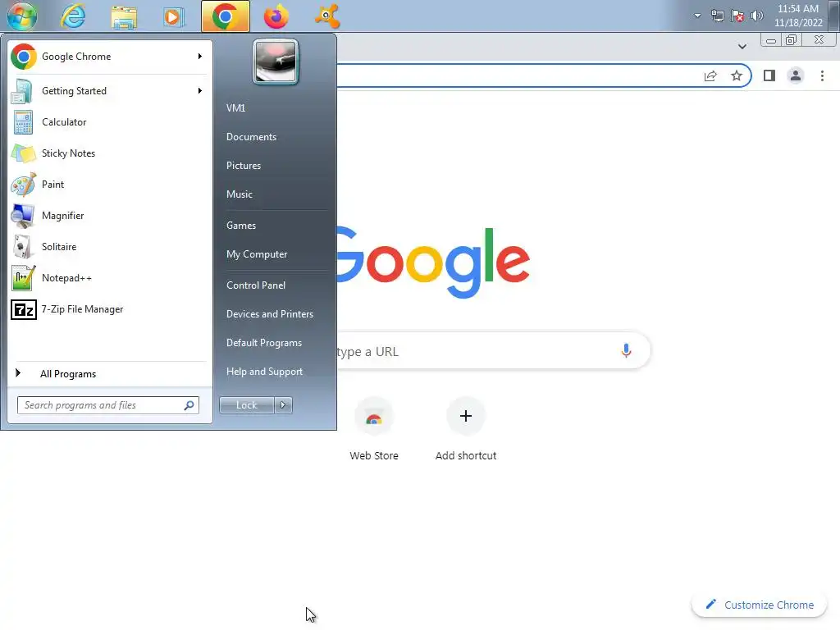Viewport: 840px width, 630px height.
Task: Open the VM1 user folder link
Action: (235, 108)
